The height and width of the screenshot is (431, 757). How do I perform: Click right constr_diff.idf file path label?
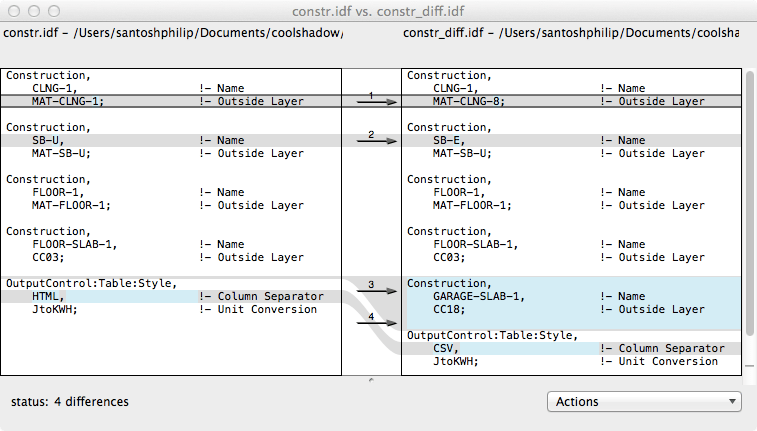(x=571, y=33)
